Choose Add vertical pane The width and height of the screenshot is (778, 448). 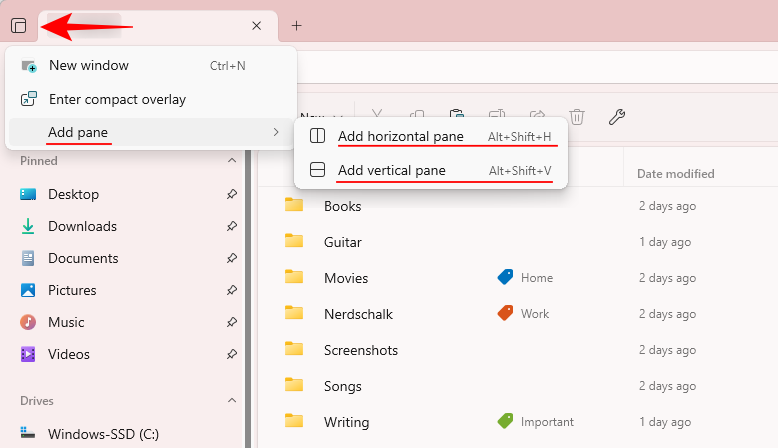click(x=391, y=170)
